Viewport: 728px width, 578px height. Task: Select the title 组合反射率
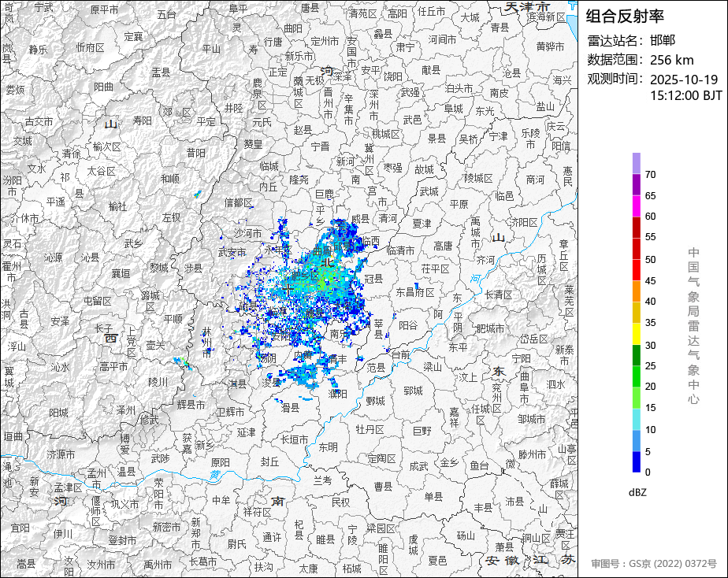point(625,17)
